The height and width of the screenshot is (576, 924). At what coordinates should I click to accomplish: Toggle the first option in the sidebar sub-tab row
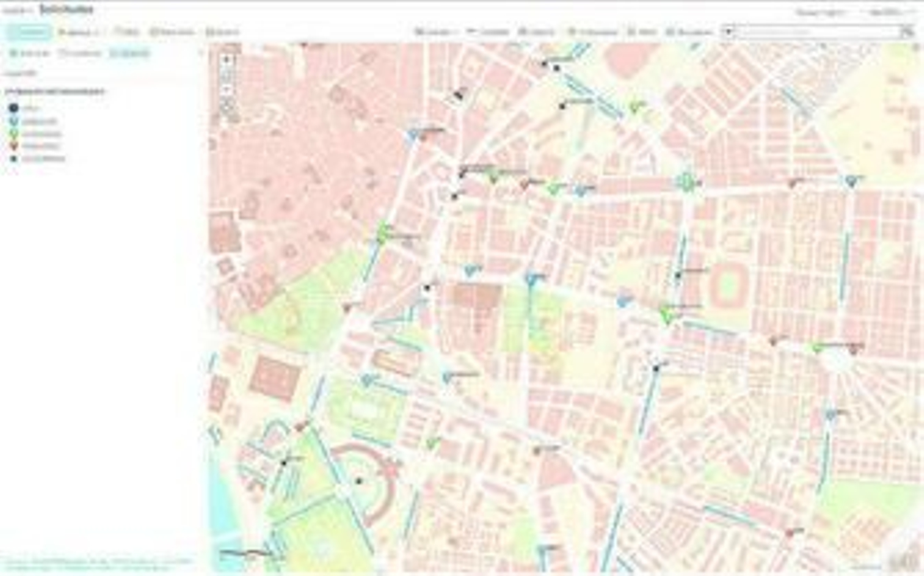(x=30, y=53)
